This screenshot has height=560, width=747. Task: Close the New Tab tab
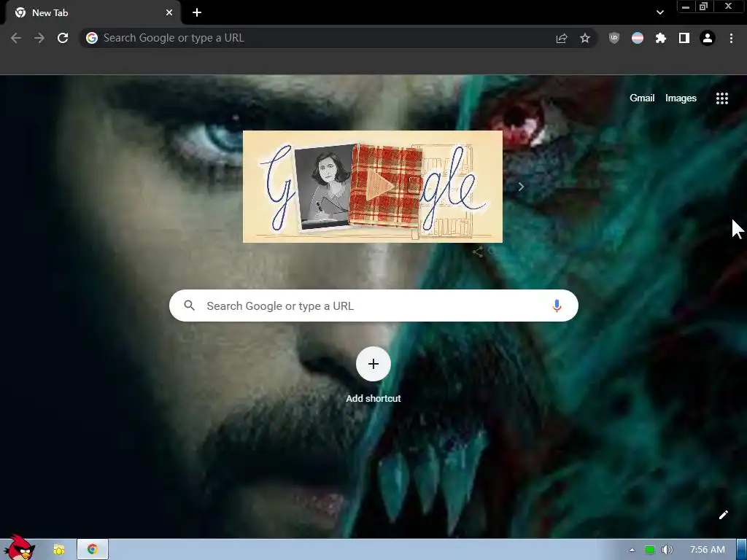tap(169, 13)
